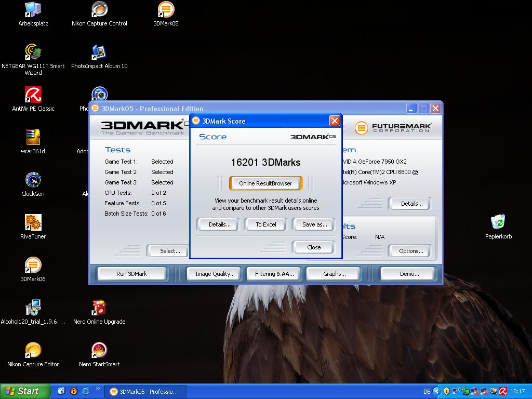Click the CPU Tests: 2 of 2 row
Viewport: 532px width, 399px height.
135,193
